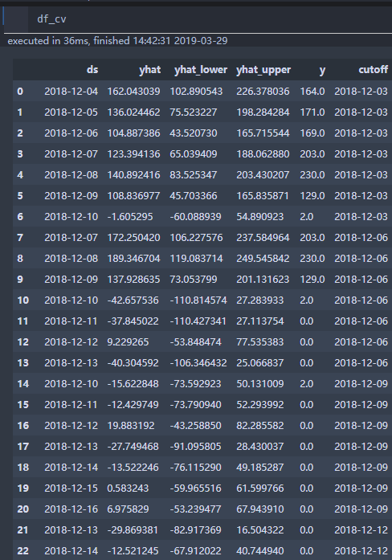The height and width of the screenshot is (560, 392).
Task: Click yhat value -40.304592
Action: (133, 363)
